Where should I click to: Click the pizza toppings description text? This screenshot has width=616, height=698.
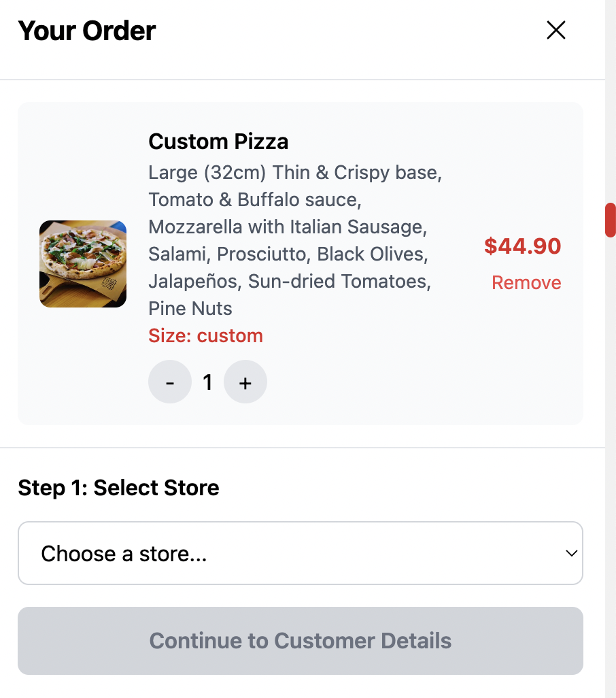tap(295, 240)
